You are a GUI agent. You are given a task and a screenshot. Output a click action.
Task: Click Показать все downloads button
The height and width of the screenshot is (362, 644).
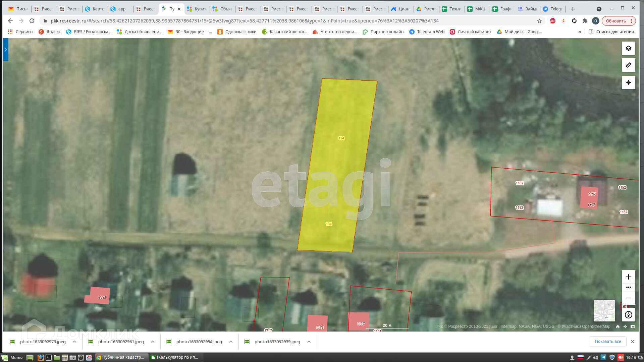608,342
